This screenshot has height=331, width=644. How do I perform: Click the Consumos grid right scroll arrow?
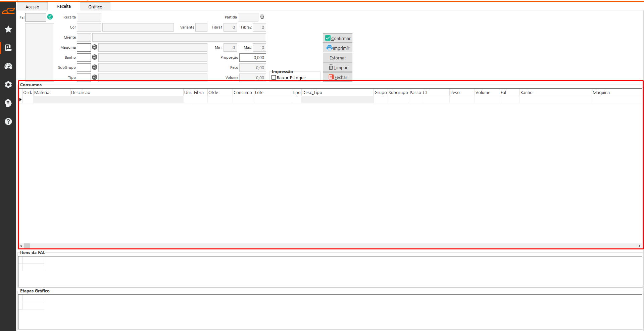[639, 246]
